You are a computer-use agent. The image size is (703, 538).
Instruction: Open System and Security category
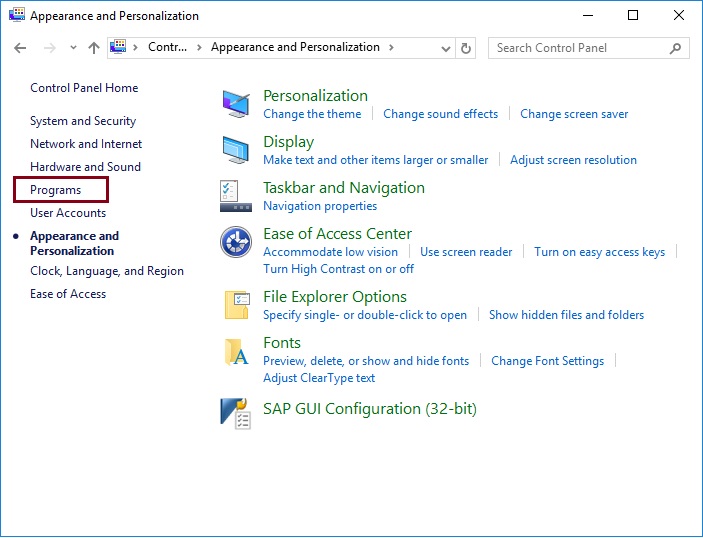pos(83,121)
